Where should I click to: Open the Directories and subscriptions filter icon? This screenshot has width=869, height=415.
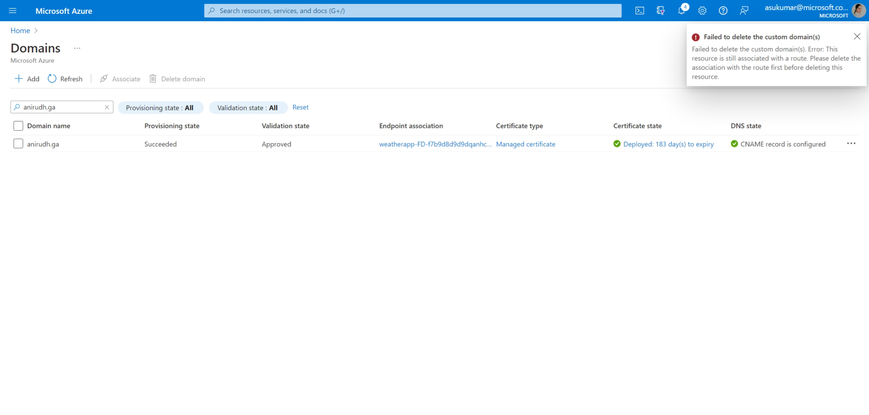pos(661,11)
